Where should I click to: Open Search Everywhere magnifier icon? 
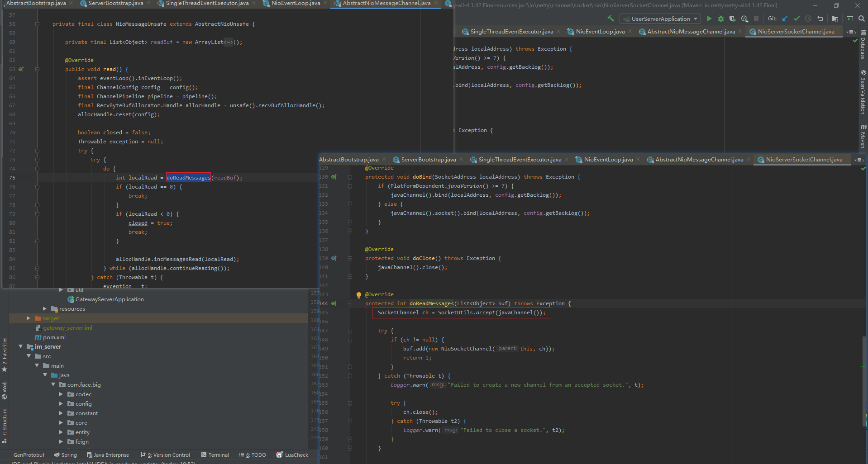click(862, 19)
